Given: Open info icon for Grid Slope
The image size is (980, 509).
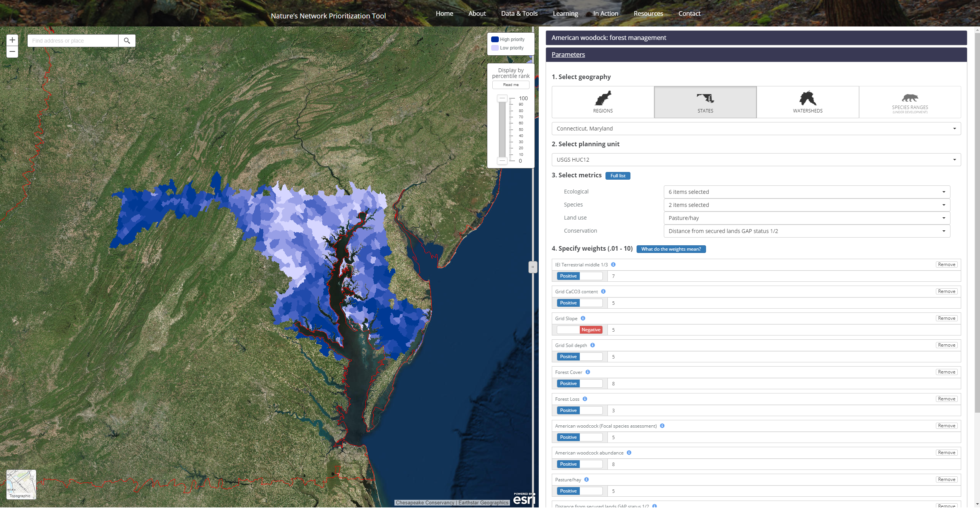Looking at the screenshot, I should pyautogui.click(x=583, y=318).
